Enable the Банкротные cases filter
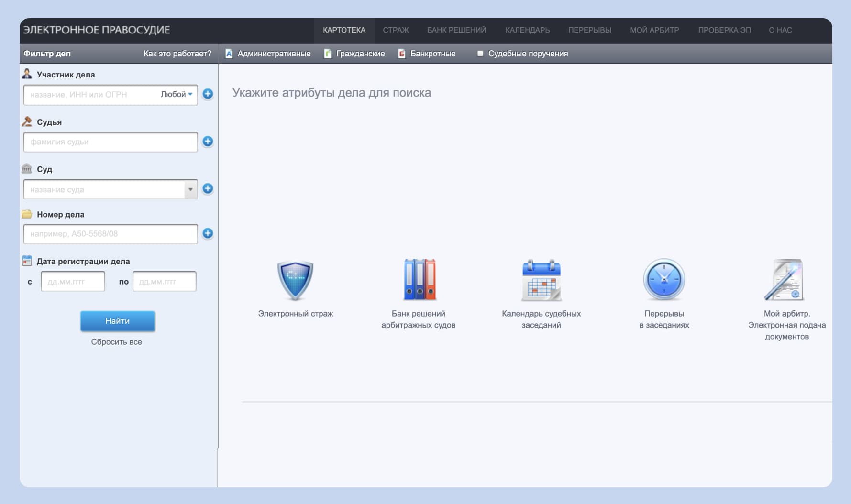 point(427,54)
